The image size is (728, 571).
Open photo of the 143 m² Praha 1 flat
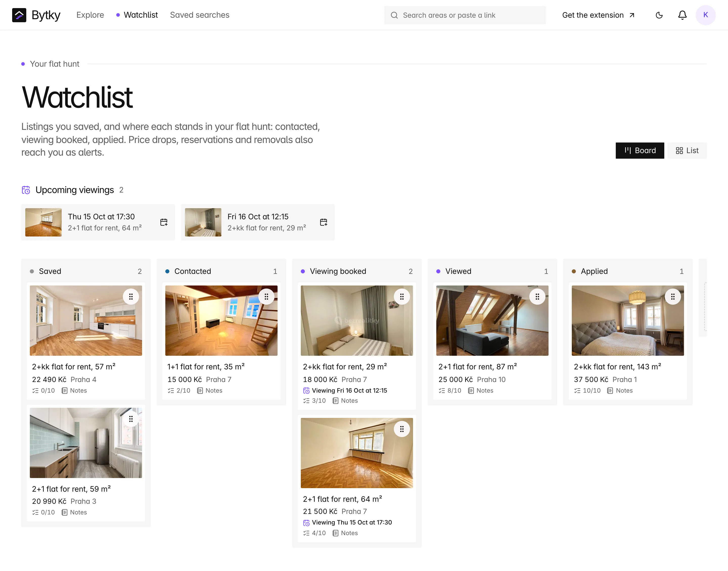628,321
